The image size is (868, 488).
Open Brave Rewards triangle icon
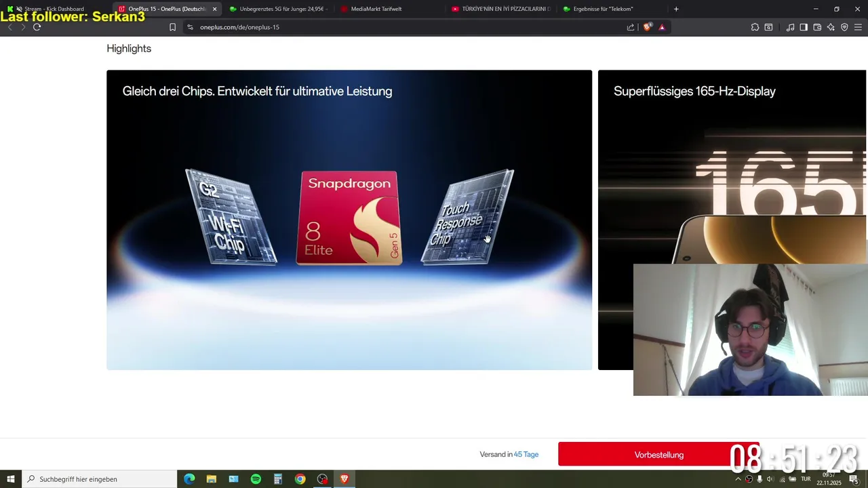(662, 27)
